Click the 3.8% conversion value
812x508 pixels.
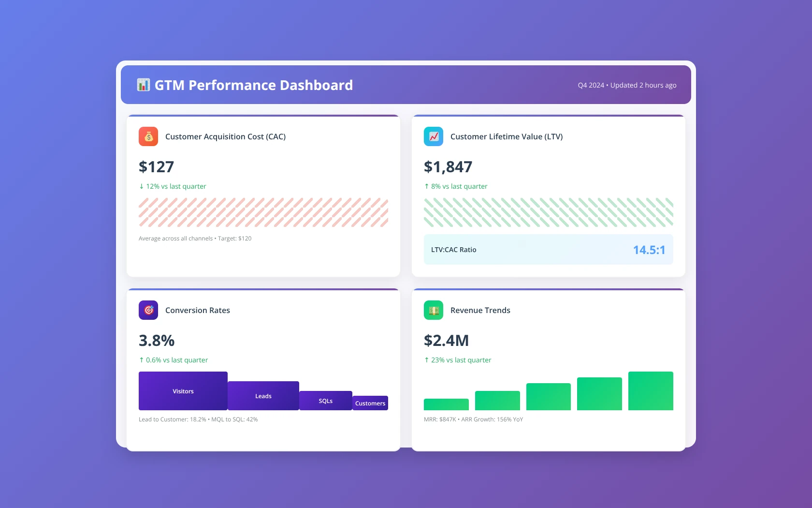tap(157, 341)
